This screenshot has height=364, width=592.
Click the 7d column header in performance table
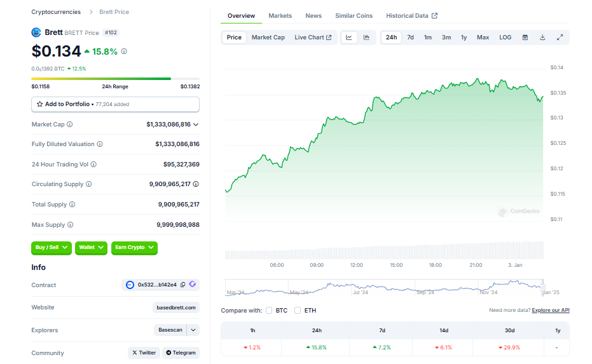coord(382,330)
